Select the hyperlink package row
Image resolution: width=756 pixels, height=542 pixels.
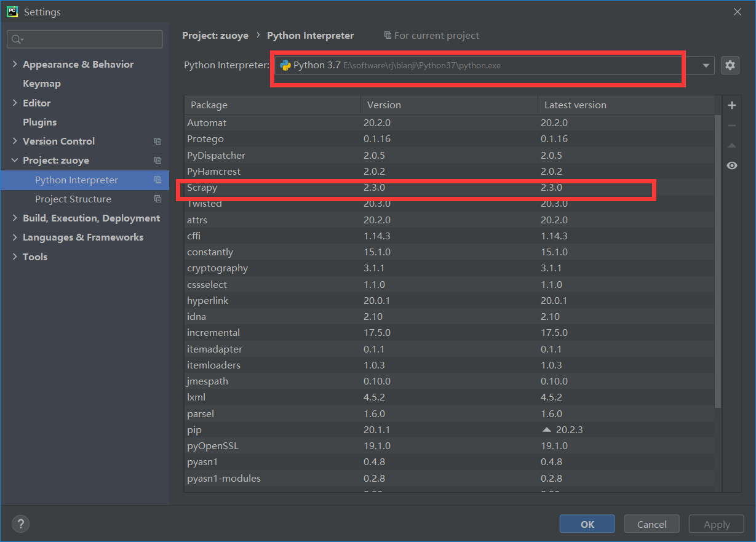point(450,300)
